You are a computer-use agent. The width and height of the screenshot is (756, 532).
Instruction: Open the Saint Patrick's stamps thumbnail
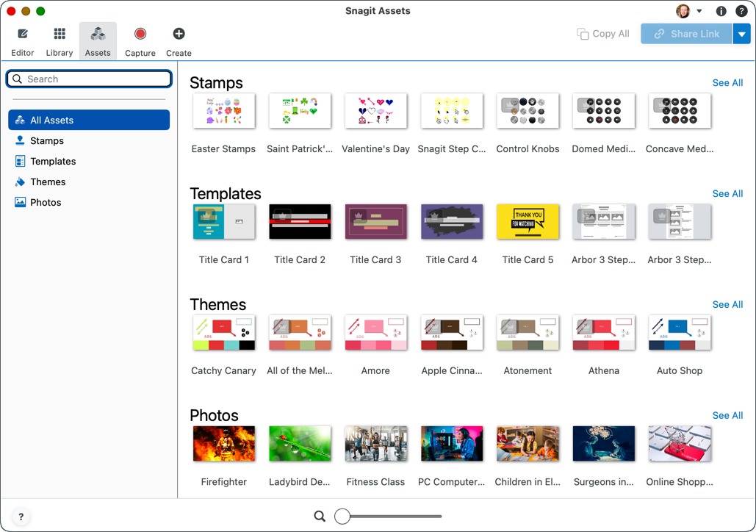[x=300, y=111]
